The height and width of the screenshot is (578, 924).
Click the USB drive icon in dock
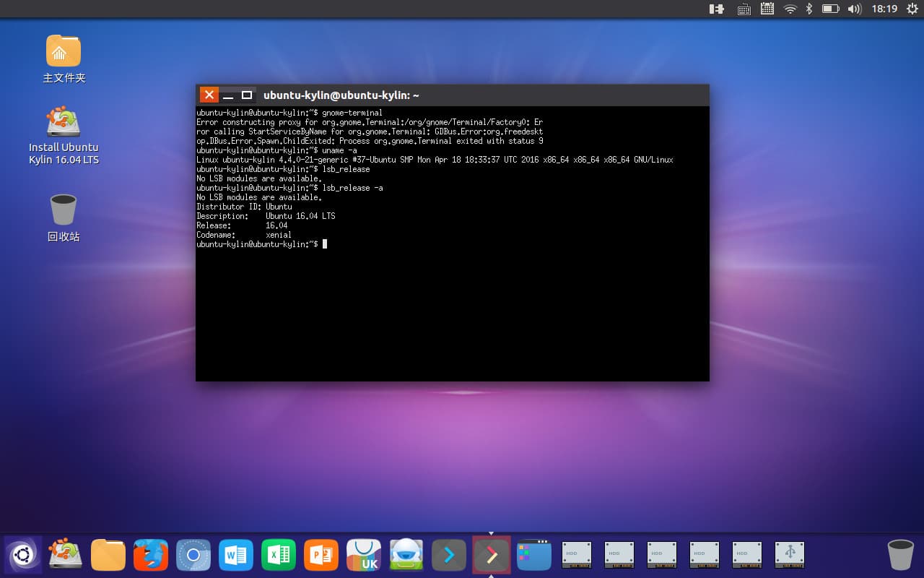tap(790, 555)
